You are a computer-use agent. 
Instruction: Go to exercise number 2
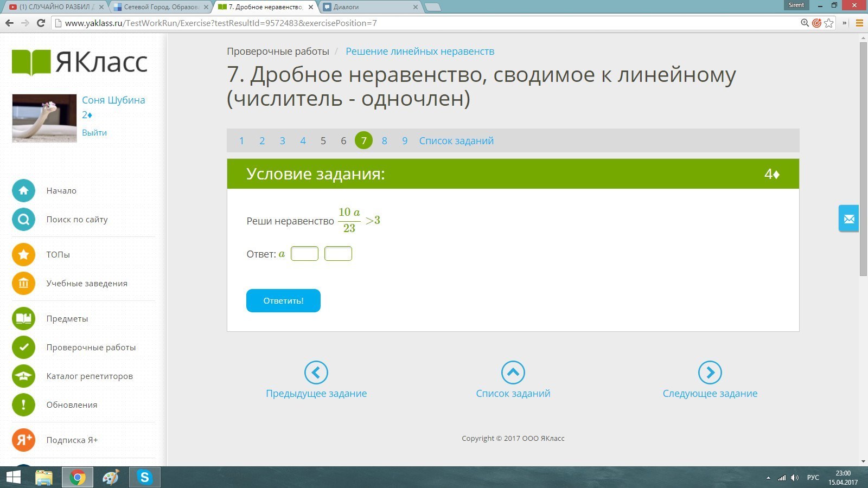[x=262, y=141]
